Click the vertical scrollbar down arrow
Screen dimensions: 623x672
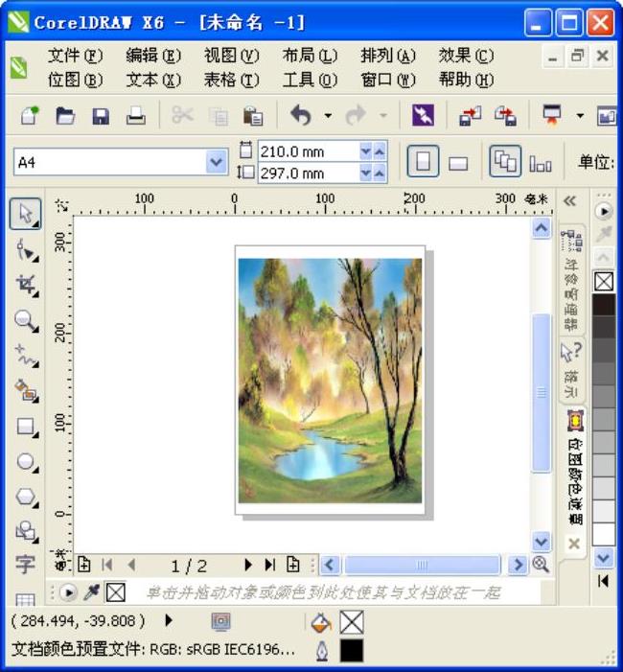pos(542,542)
